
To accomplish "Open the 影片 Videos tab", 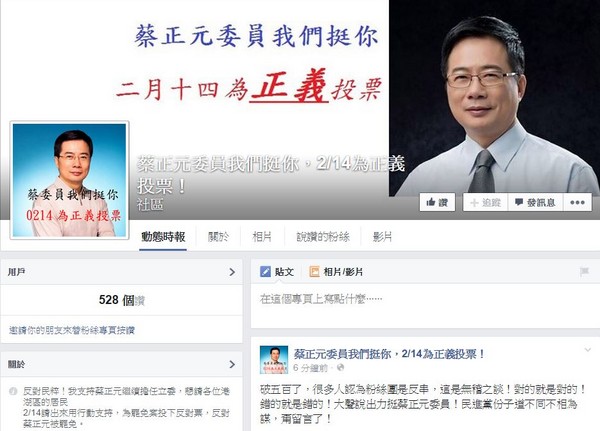I will click(383, 237).
